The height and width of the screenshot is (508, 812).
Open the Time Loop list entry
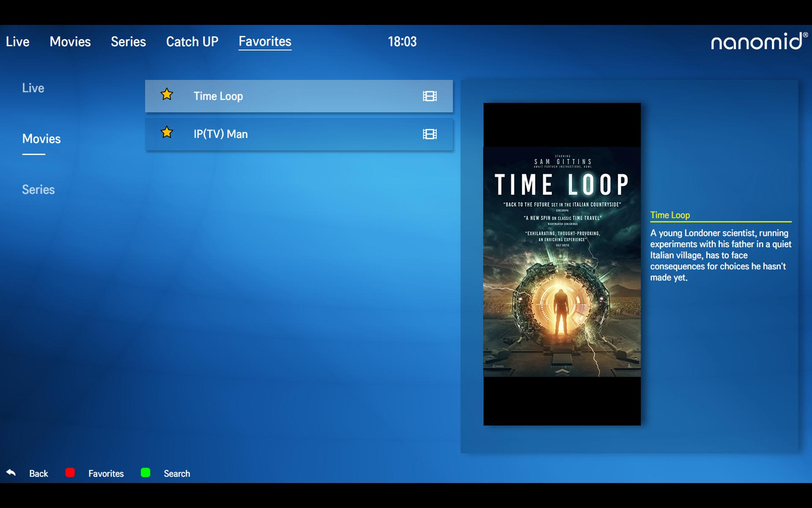point(299,96)
